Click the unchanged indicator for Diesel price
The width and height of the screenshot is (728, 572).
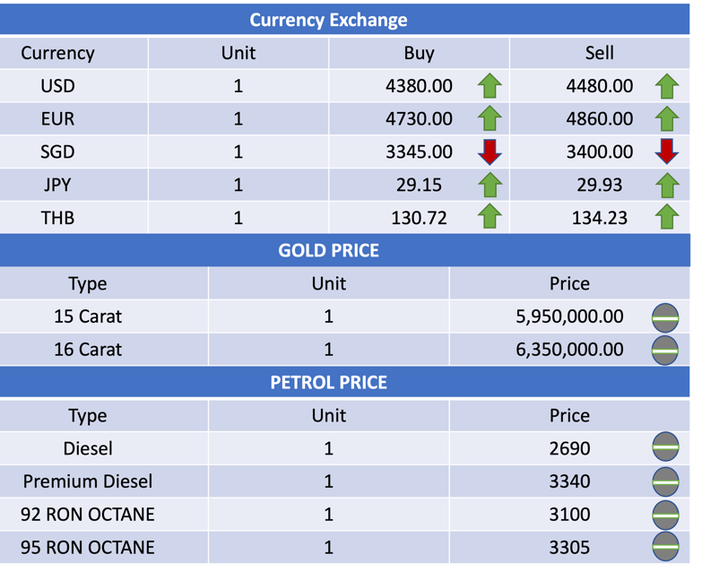665,447
